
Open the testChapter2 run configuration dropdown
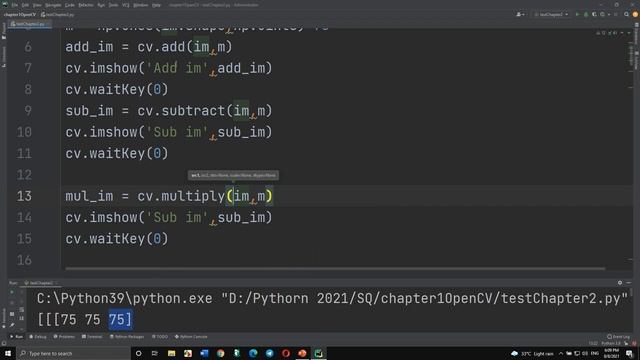click(x=551, y=15)
